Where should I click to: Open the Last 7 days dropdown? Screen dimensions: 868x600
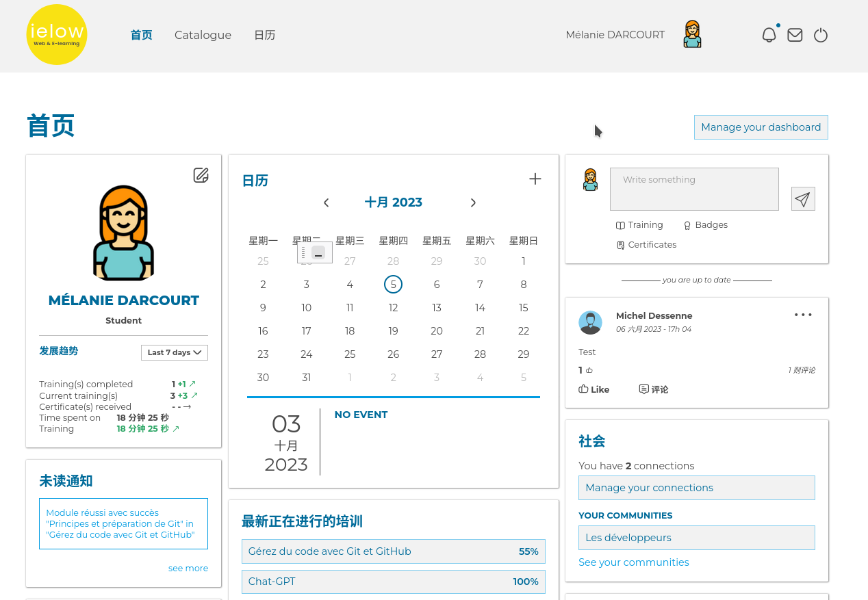click(x=174, y=352)
